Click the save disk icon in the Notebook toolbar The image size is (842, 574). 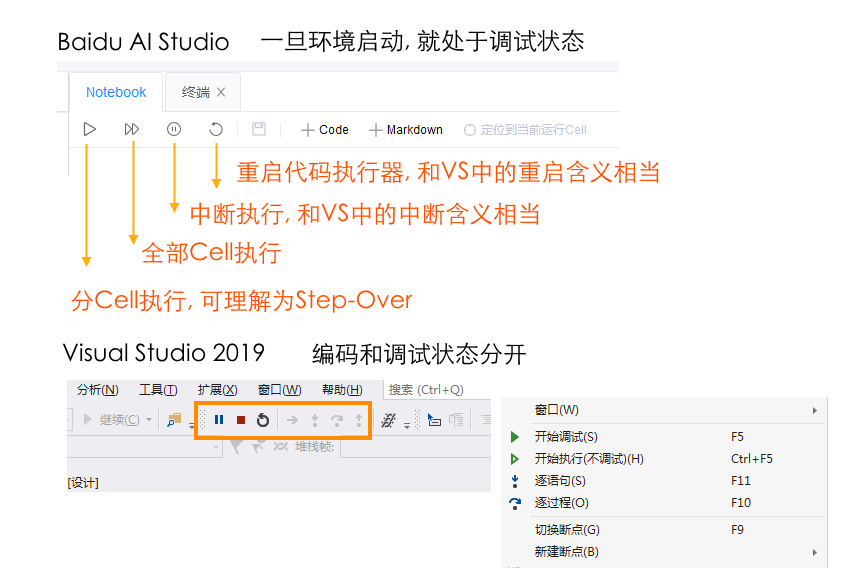[259, 129]
